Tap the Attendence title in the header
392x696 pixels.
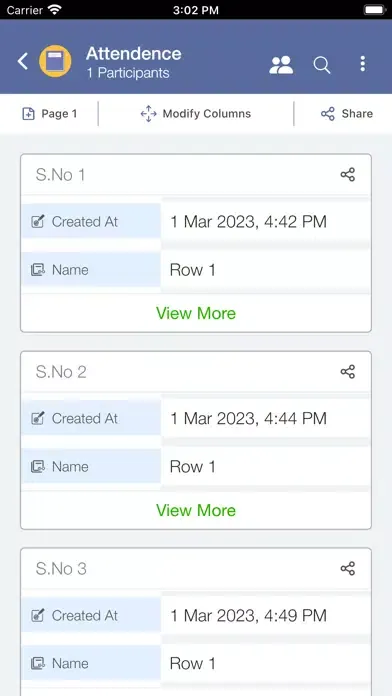pos(134,54)
